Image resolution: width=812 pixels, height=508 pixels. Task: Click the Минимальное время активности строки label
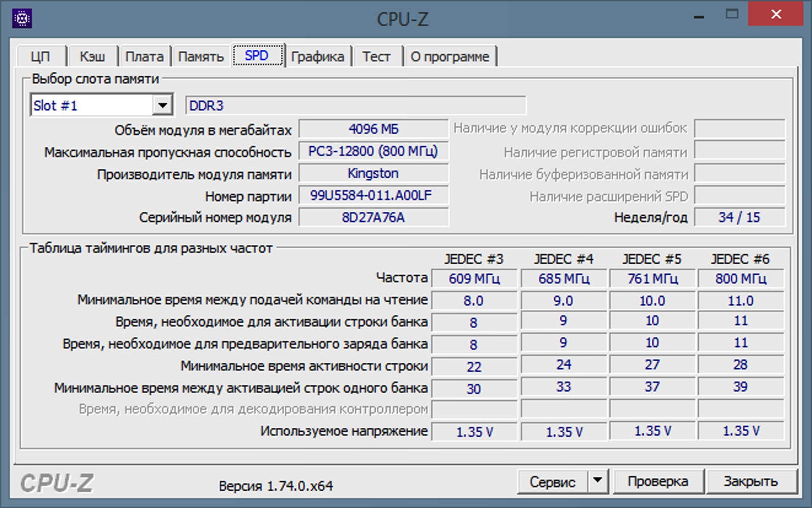click(x=304, y=366)
